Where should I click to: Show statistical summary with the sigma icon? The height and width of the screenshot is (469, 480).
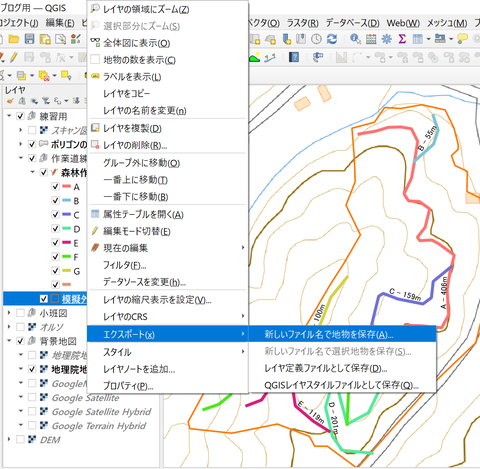pyautogui.click(x=402, y=39)
